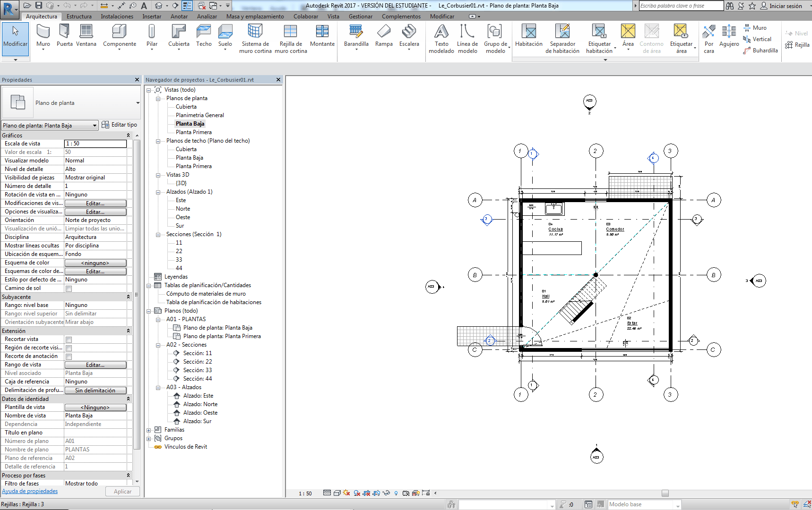Image resolution: width=812 pixels, height=510 pixels.
Task: Select the Muro wall tool
Action: click(x=43, y=36)
